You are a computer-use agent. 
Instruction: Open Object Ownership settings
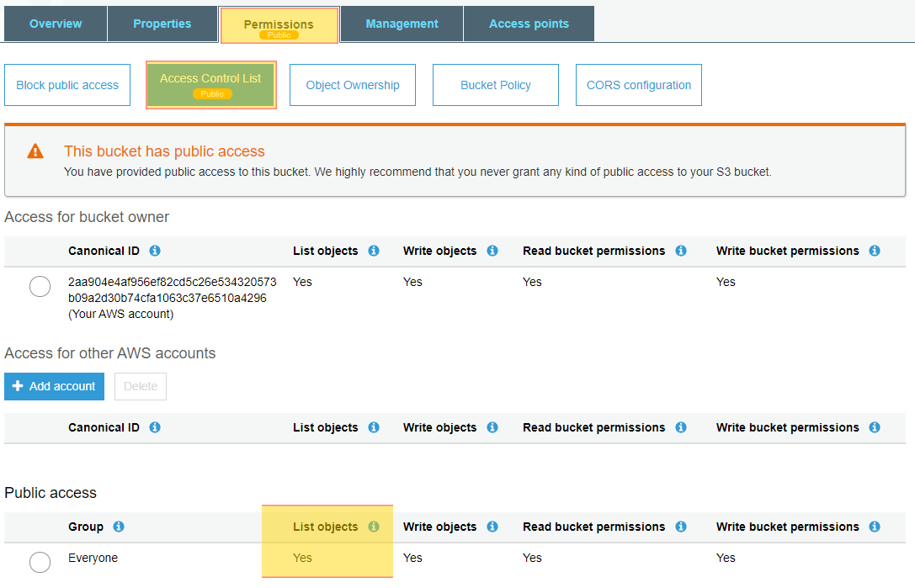(353, 85)
